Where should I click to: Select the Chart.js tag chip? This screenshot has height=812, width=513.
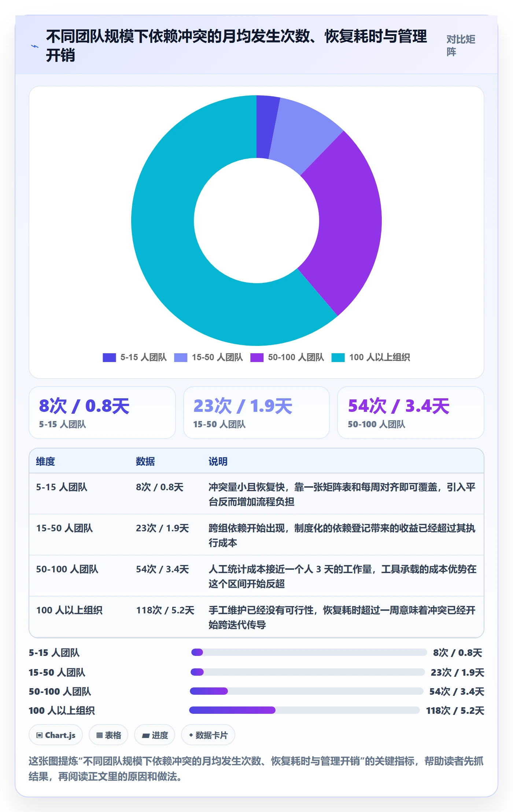56,735
